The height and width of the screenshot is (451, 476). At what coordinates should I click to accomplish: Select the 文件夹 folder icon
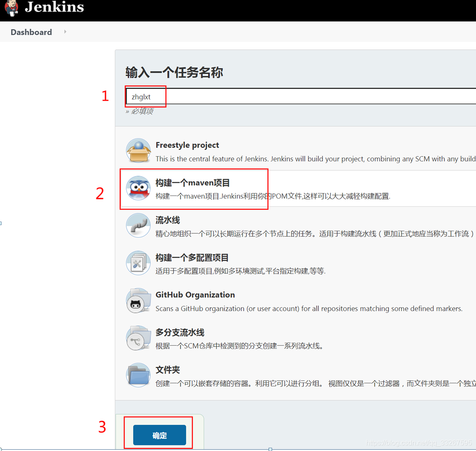(138, 375)
